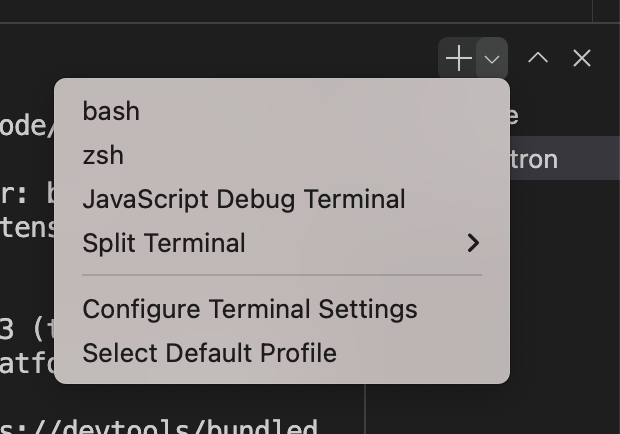620x434 pixels.
Task: Close the terminal panel with the X icon
Action: coord(582,58)
